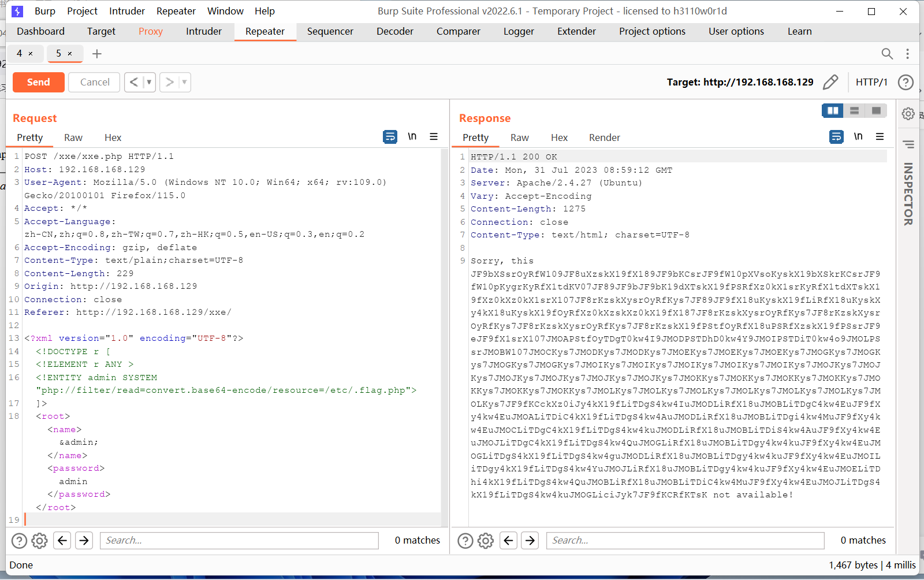Send the request
The width and height of the screenshot is (924, 580).
39,82
